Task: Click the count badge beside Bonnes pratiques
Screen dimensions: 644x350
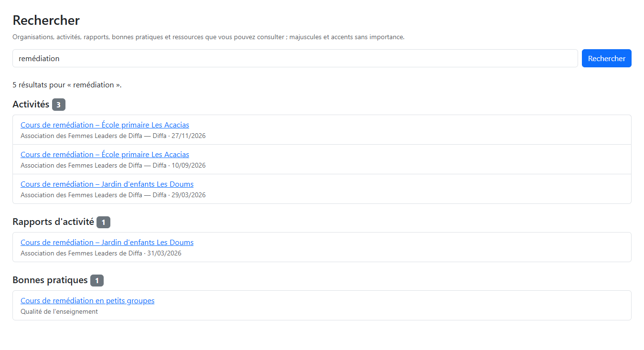Action: coord(97,280)
